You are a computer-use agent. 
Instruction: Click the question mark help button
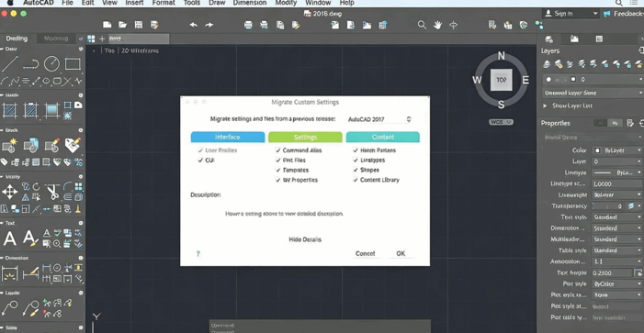(x=198, y=254)
